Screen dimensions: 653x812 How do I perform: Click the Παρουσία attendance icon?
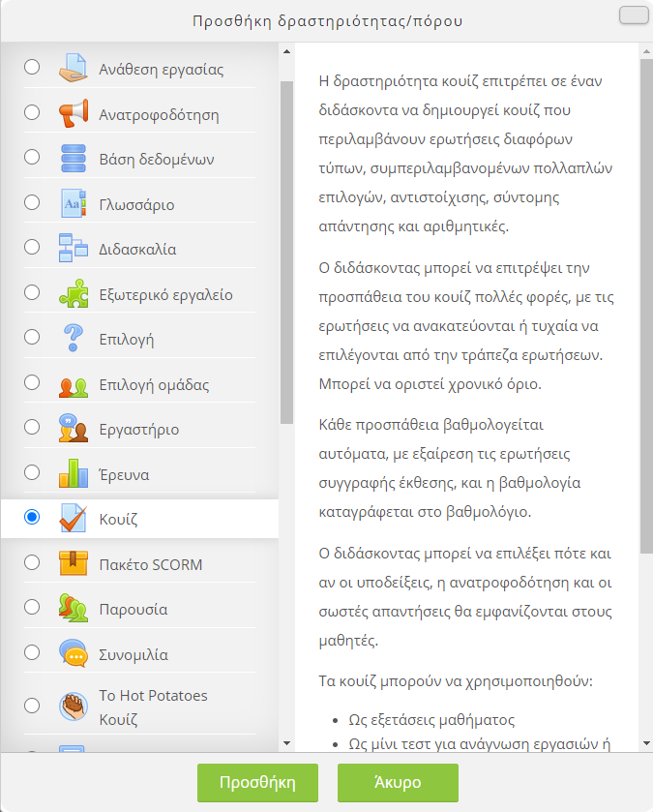click(x=73, y=608)
